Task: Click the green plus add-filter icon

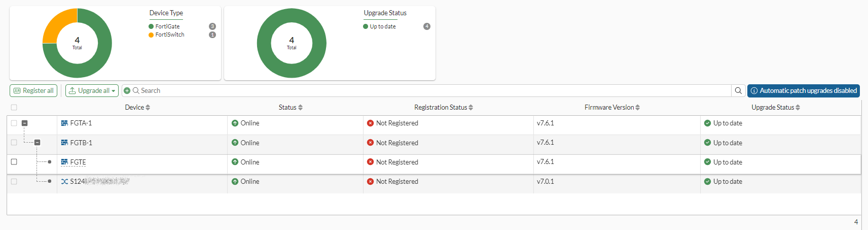Action: [x=127, y=91]
